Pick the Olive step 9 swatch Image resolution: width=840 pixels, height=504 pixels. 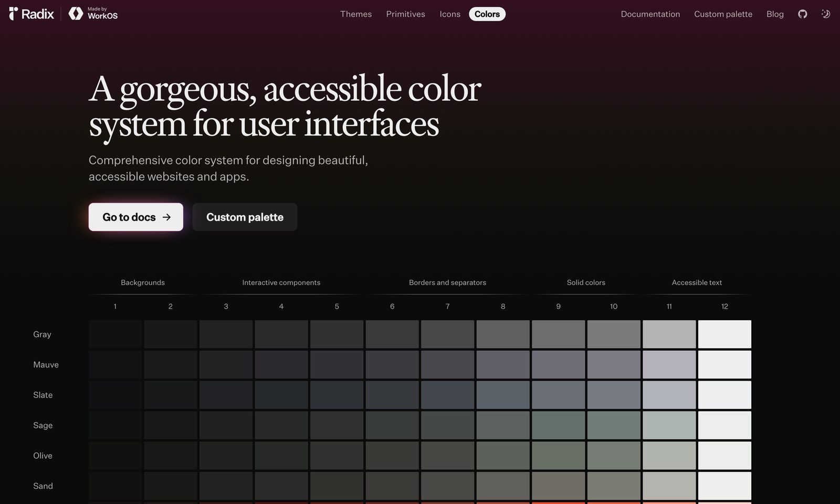(558, 456)
